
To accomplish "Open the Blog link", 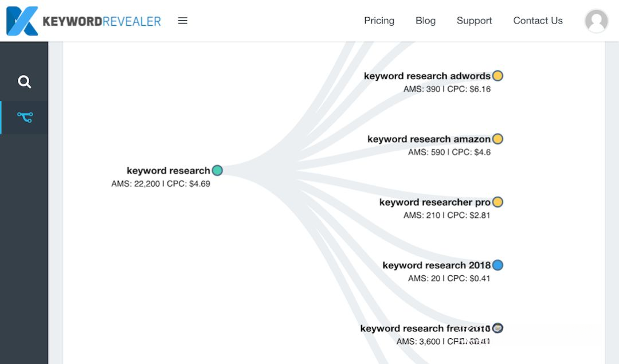I will [x=425, y=21].
